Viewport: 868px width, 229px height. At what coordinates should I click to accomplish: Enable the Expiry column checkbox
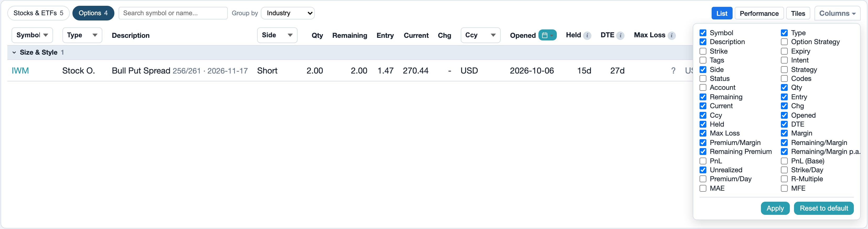pyautogui.click(x=785, y=51)
